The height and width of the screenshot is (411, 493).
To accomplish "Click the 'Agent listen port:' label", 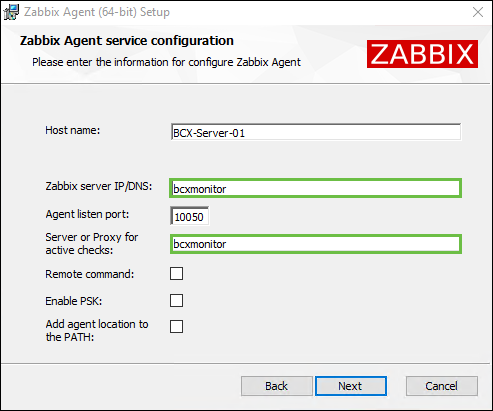I will click(x=87, y=214).
